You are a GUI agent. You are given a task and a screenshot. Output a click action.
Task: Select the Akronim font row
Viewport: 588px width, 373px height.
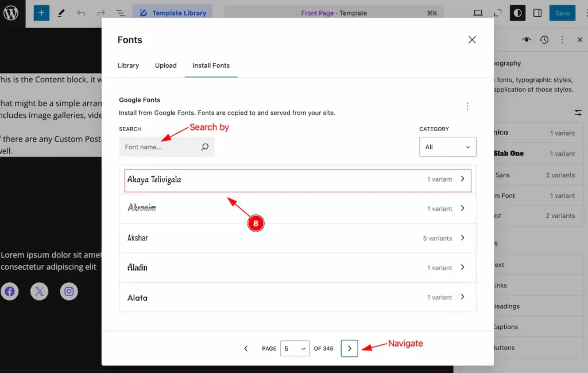point(298,209)
